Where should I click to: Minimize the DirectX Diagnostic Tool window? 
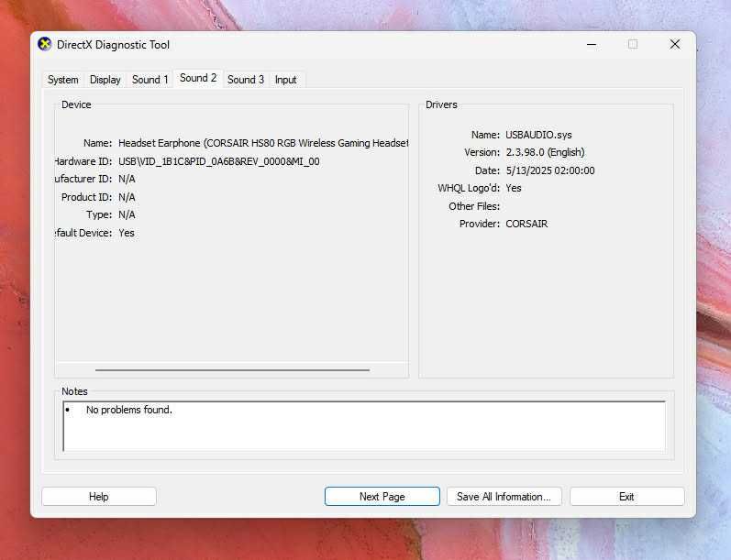pos(592,44)
